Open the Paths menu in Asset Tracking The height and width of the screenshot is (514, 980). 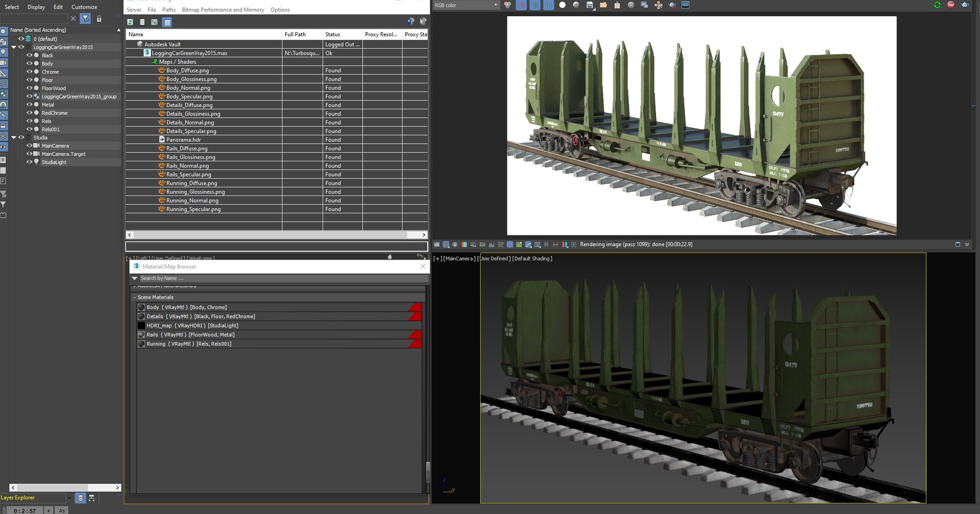pos(169,10)
